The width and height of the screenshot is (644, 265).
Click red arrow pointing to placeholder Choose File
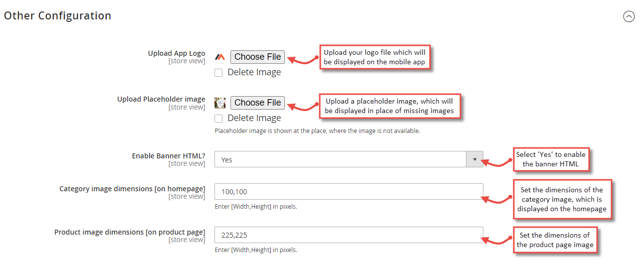[302, 106]
